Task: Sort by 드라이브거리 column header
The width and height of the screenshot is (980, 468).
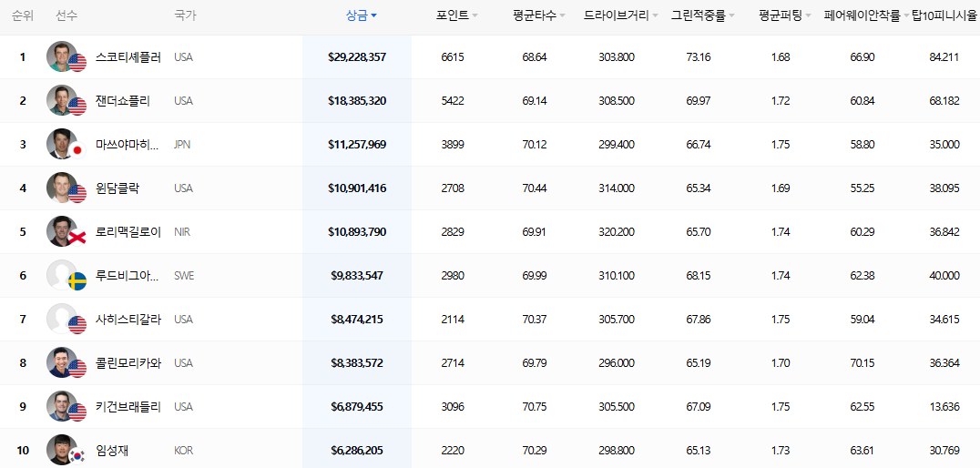Action: click(x=620, y=15)
